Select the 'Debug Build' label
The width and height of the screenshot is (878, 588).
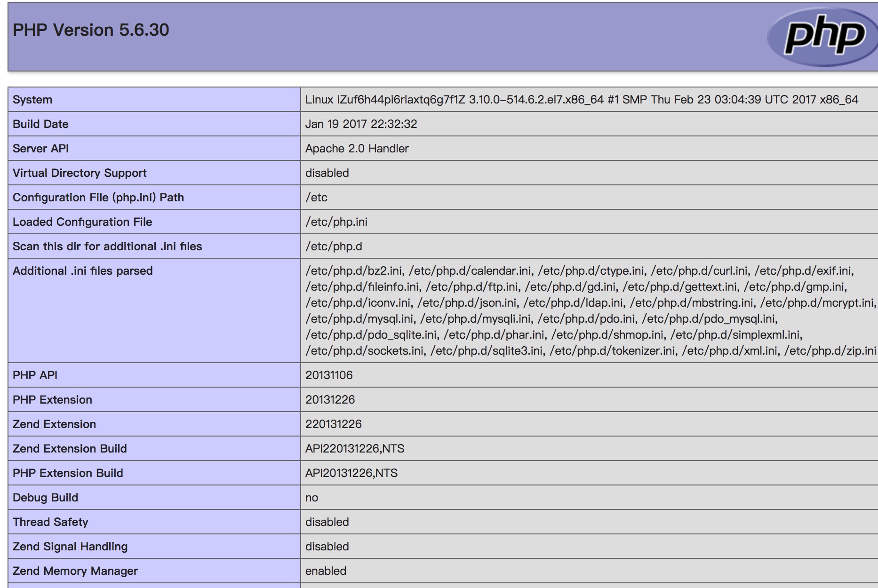[45, 498]
